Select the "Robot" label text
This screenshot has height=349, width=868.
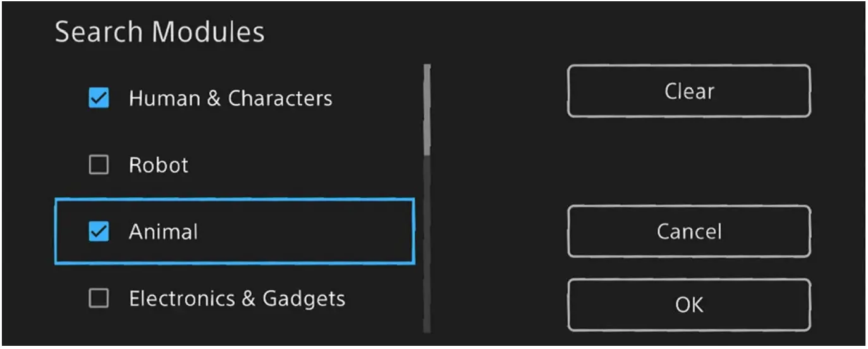click(159, 166)
